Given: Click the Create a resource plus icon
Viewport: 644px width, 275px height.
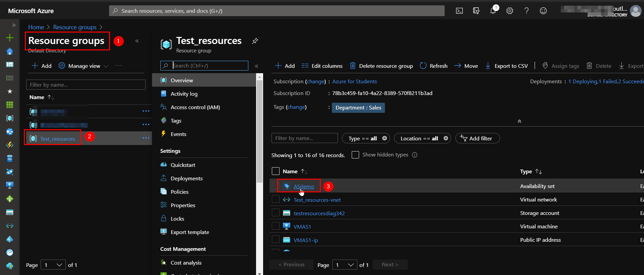Looking at the screenshot, I should coord(10,38).
